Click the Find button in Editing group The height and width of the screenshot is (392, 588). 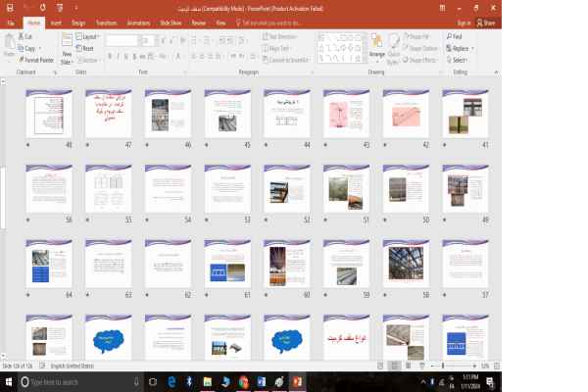(x=457, y=36)
